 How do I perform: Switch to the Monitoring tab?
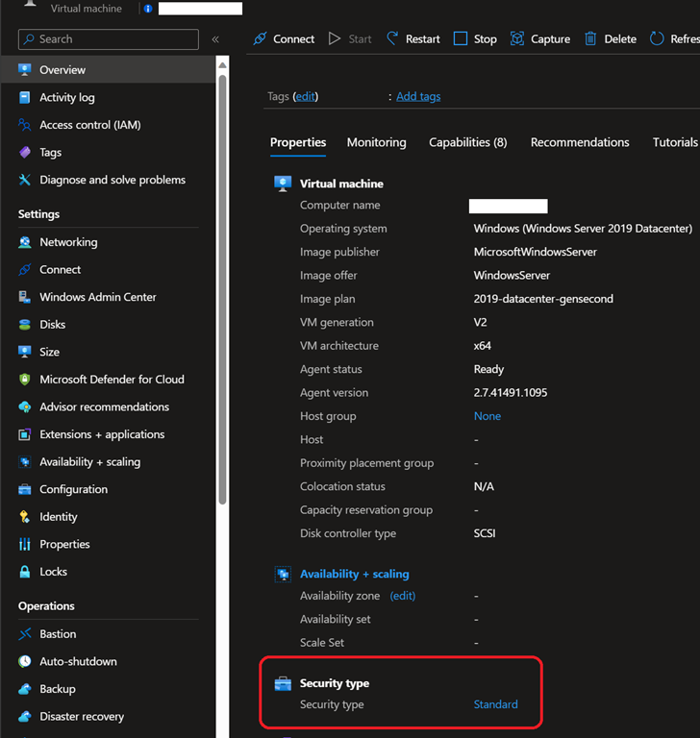click(x=376, y=142)
